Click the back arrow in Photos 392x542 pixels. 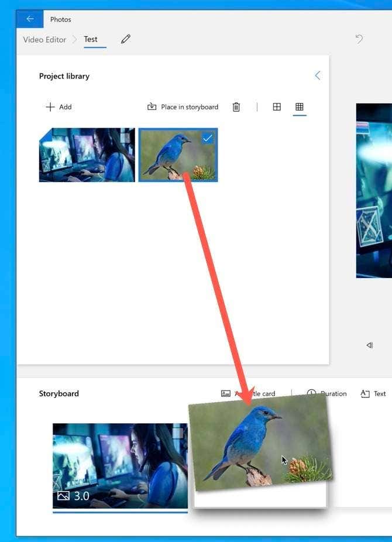tap(30, 19)
